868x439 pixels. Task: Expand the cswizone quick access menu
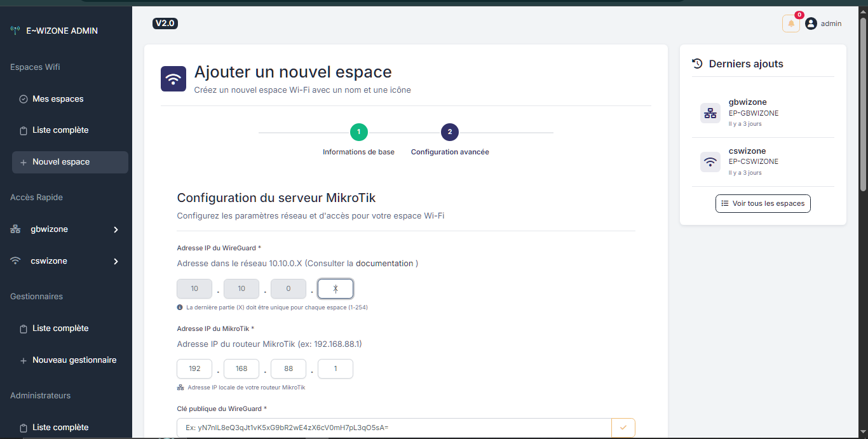pyautogui.click(x=116, y=261)
